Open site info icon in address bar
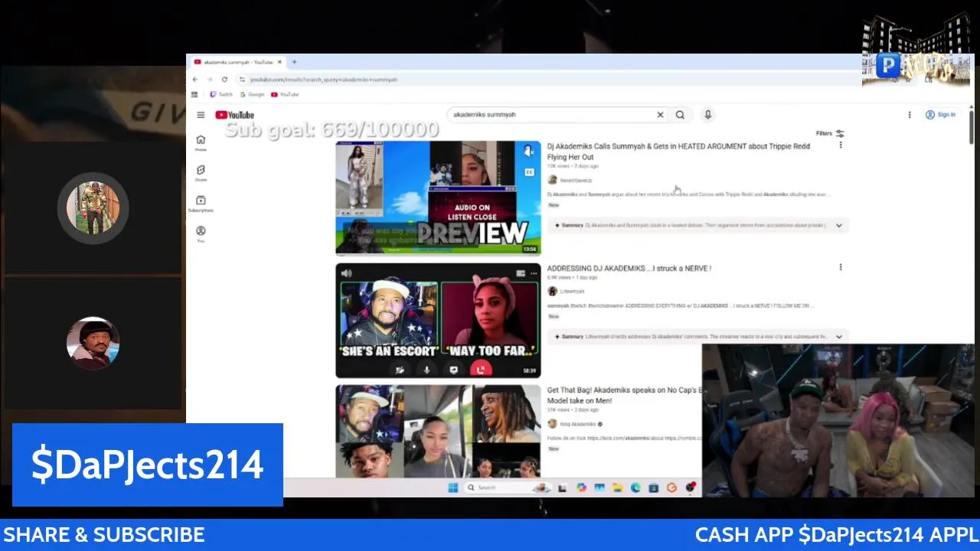980x551 pixels. pyautogui.click(x=242, y=80)
